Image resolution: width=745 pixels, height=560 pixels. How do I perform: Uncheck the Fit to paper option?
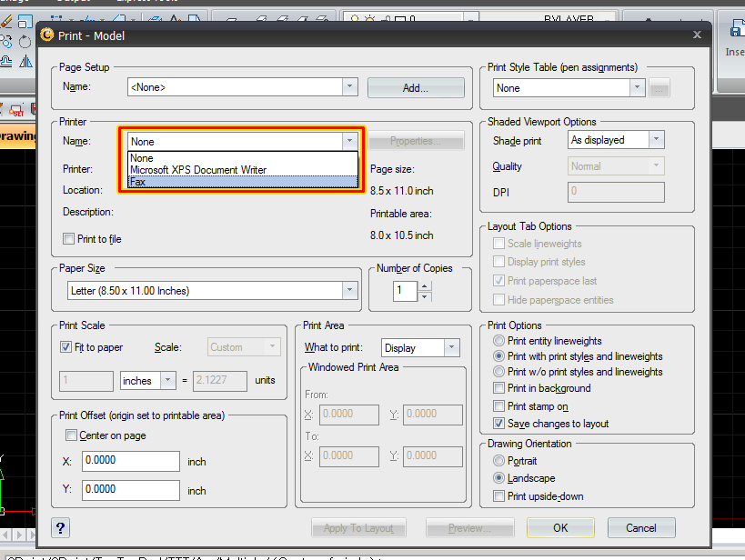pos(66,347)
